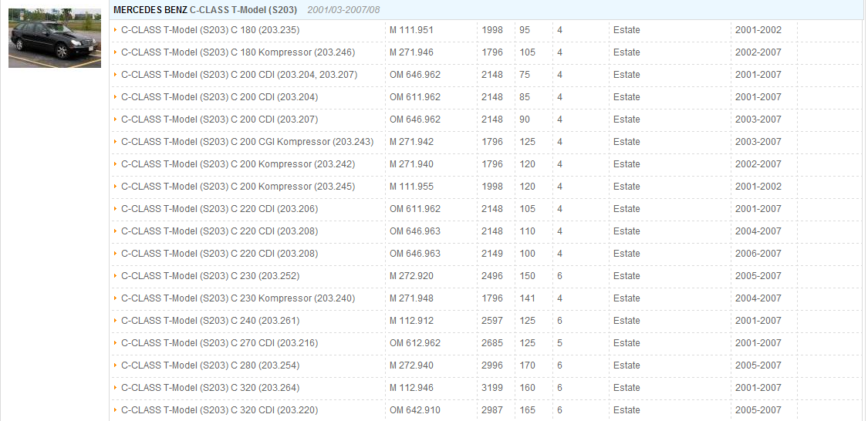Open C 320 (203.264) link
868x421 pixels.
coord(211,388)
